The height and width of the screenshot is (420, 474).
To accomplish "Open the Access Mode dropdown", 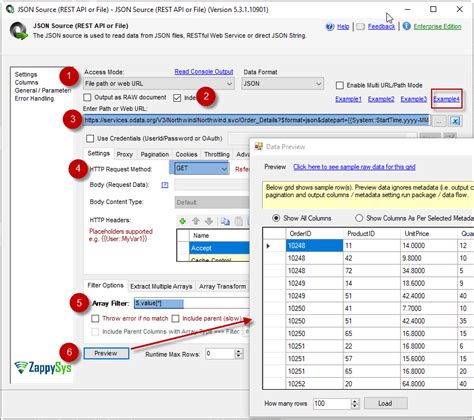I will pyautogui.click(x=159, y=84).
